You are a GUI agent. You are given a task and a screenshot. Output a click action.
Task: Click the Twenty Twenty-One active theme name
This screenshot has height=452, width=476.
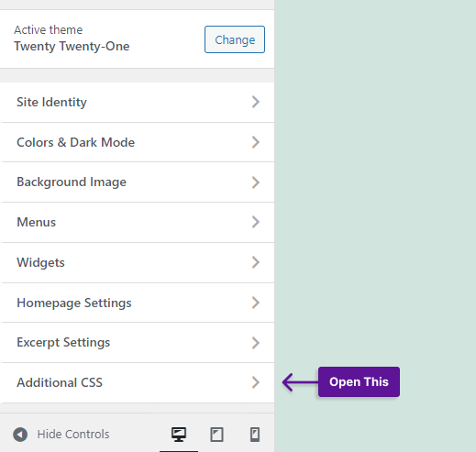point(72,47)
